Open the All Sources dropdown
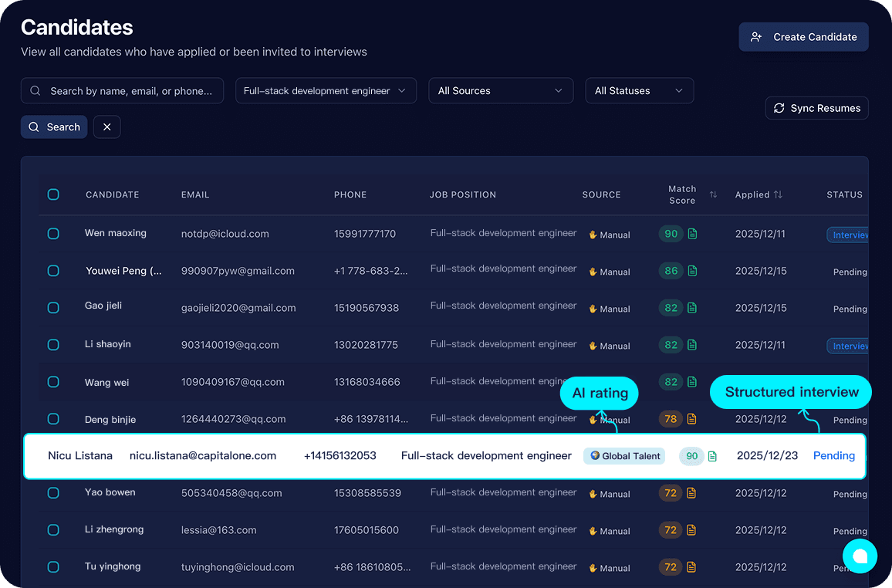Screen dimensions: 892x588 (x=500, y=90)
